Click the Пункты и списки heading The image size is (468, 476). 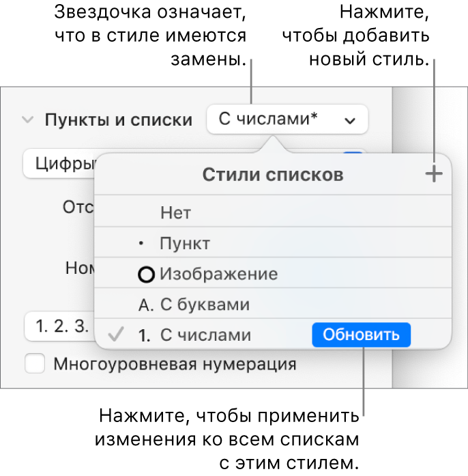click(119, 120)
